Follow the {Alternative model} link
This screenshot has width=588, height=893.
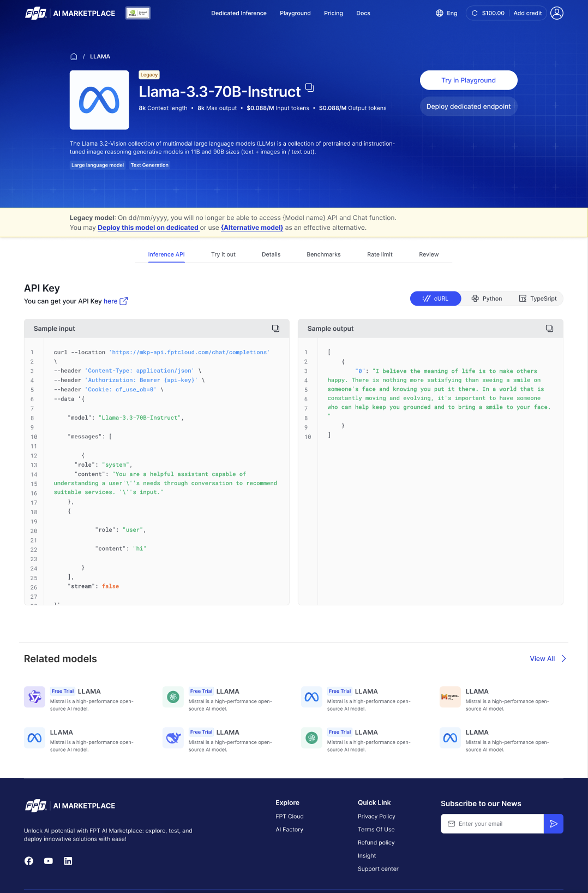point(252,228)
